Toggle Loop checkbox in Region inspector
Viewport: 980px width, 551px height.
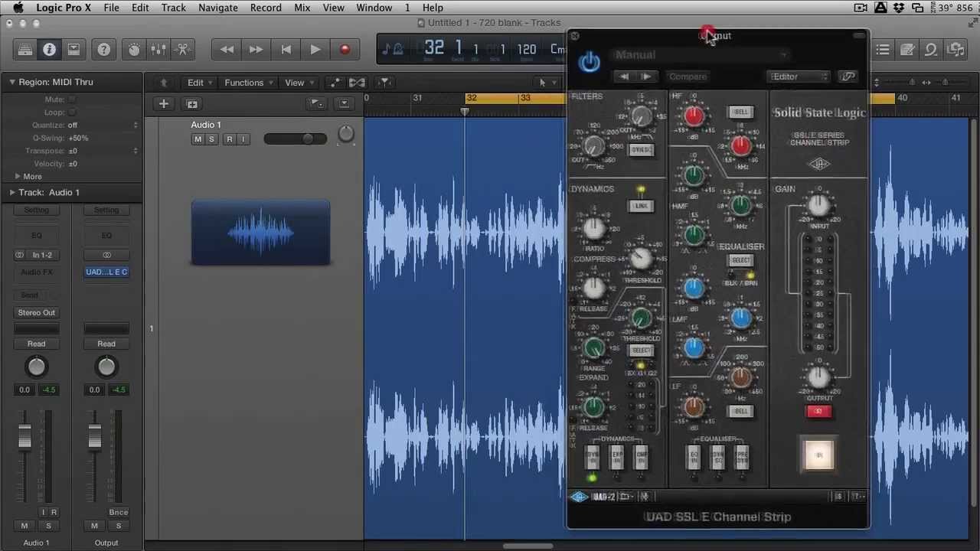click(72, 112)
